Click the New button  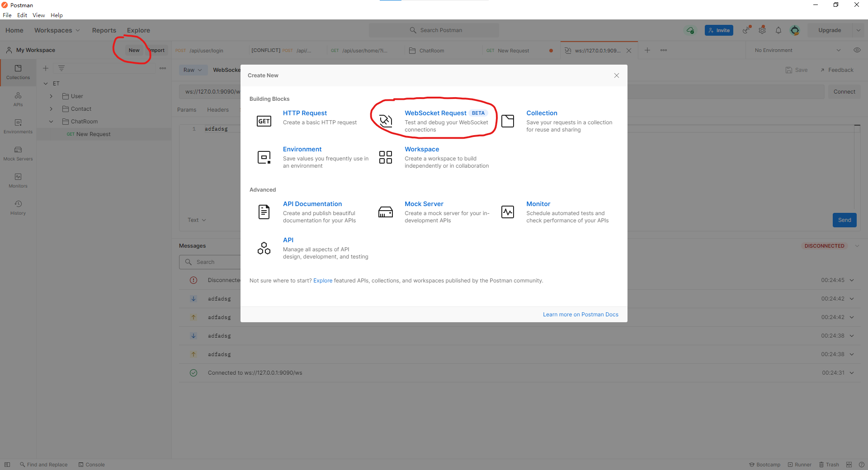pyautogui.click(x=134, y=50)
